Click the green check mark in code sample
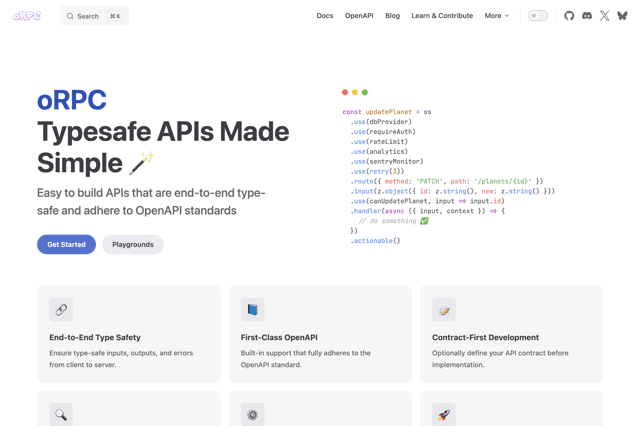Image resolution: width=640 pixels, height=426 pixels. 424,221
